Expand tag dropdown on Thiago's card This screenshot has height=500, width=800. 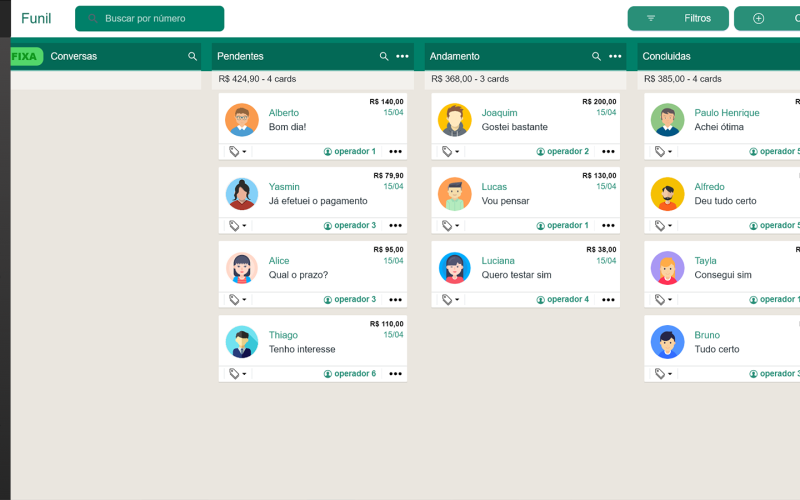coord(237,373)
